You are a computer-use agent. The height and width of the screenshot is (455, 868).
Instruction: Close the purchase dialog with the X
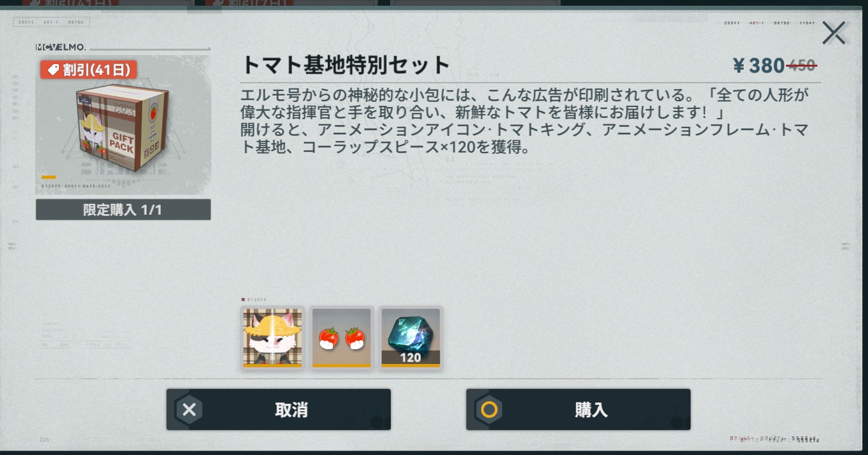point(833,33)
